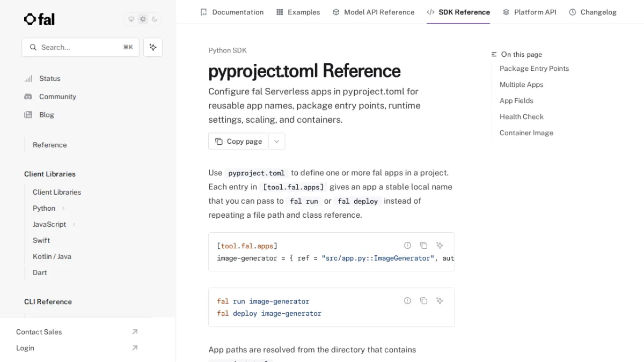Image resolution: width=644 pixels, height=362 pixels.
Task: Click the On this page list icon
Action: coord(494,54)
